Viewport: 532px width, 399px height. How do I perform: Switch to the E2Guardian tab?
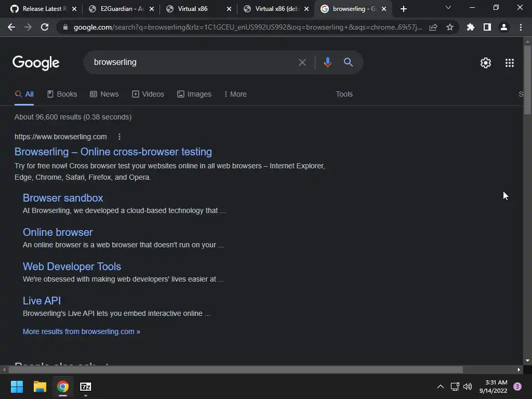122,9
